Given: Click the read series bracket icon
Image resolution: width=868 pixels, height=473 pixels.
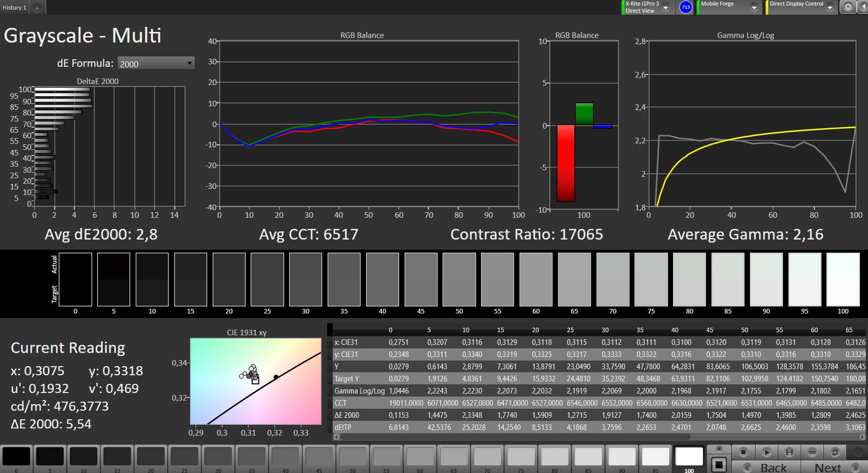Looking at the screenshot, I should click(789, 452).
